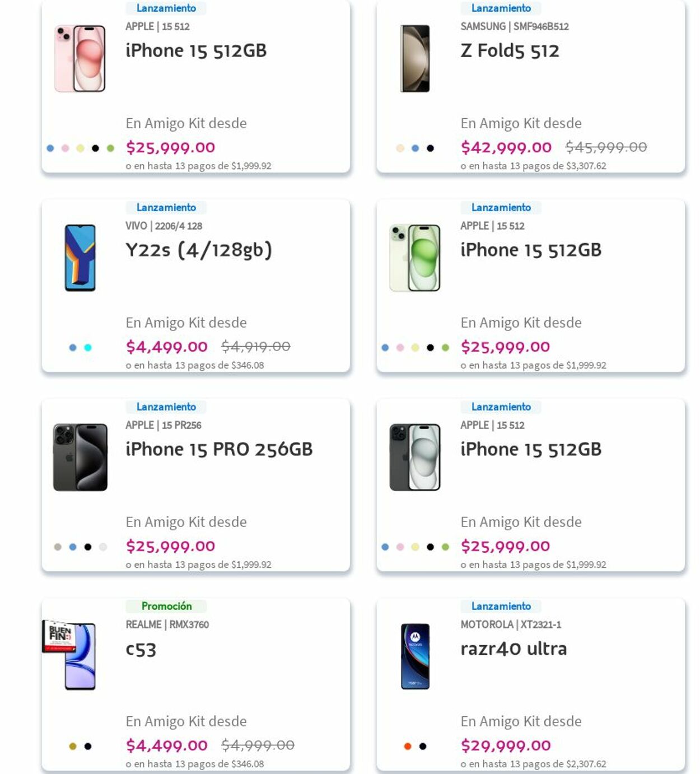Choose white color dot for iPhone 15 PRO

click(103, 547)
